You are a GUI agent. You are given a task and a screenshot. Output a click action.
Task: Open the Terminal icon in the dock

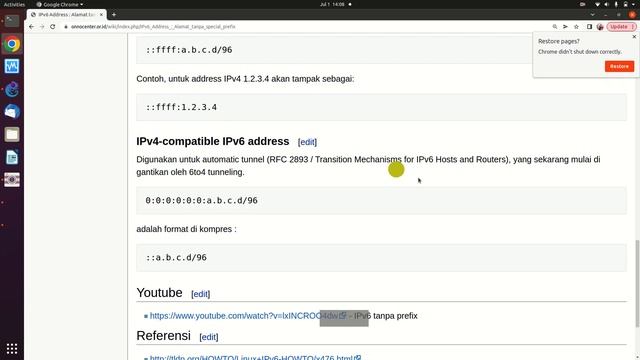click(x=12, y=21)
